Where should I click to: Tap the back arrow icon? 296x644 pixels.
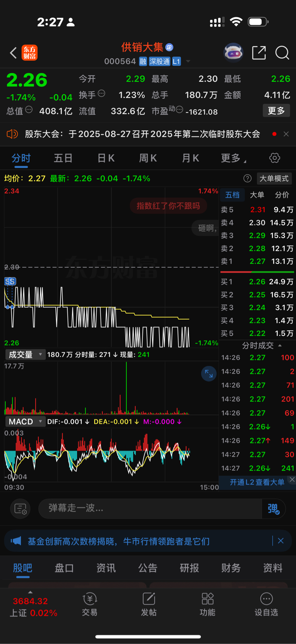point(13,53)
